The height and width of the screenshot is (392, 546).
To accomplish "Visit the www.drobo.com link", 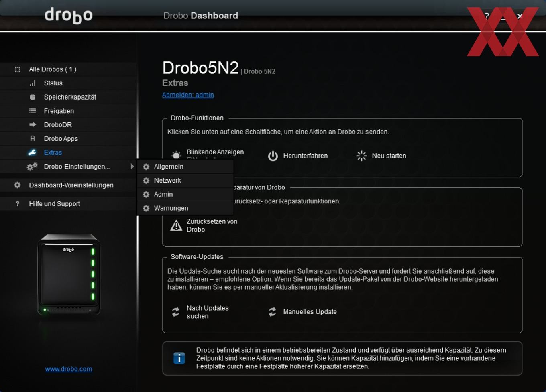I will pos(69,369).
